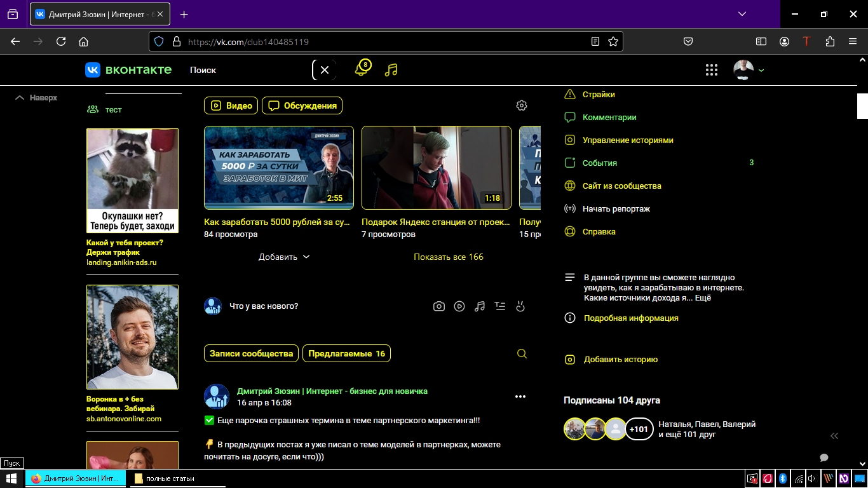Open События menu item
The image size is (868, 488).
[x=600, y=163]
